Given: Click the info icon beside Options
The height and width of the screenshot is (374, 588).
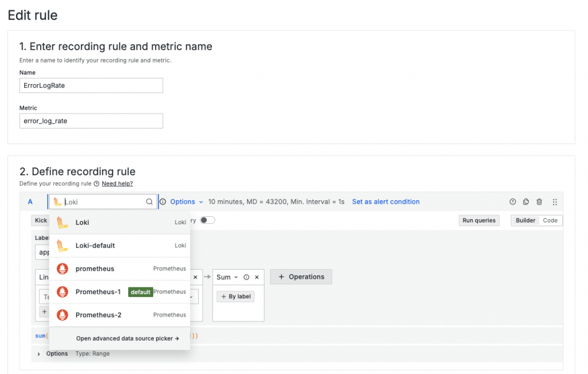Looking at the screenshot, I should tap(163, 202).
